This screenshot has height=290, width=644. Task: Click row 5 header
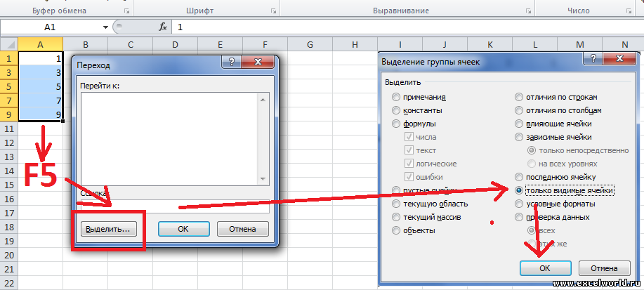[9, 86]
